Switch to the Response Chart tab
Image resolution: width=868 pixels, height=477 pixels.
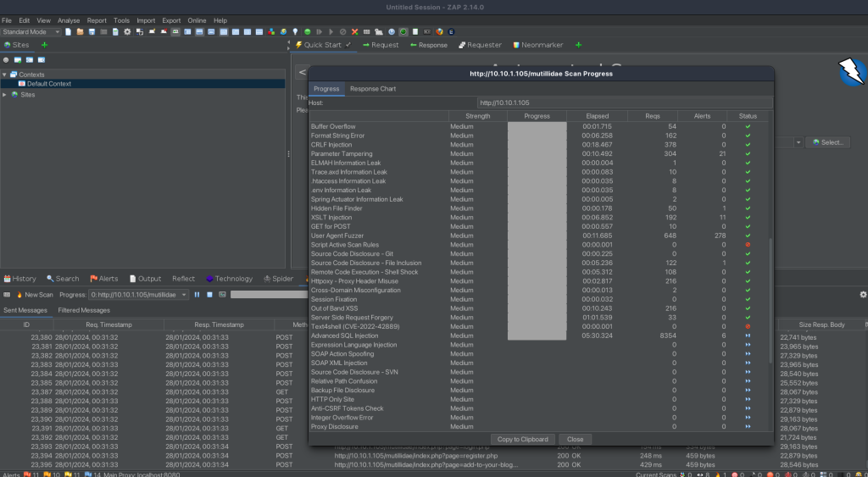372,89
